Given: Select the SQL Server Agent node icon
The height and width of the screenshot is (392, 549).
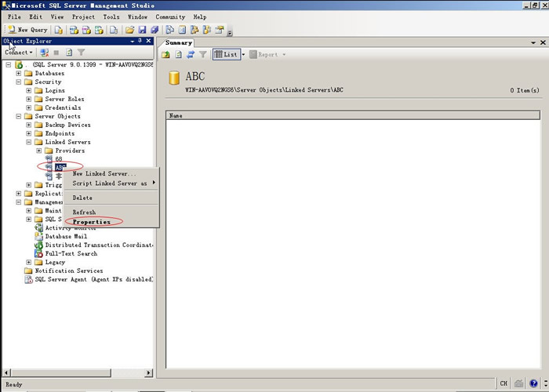Looking at the screenshot, I should (29, 279).
